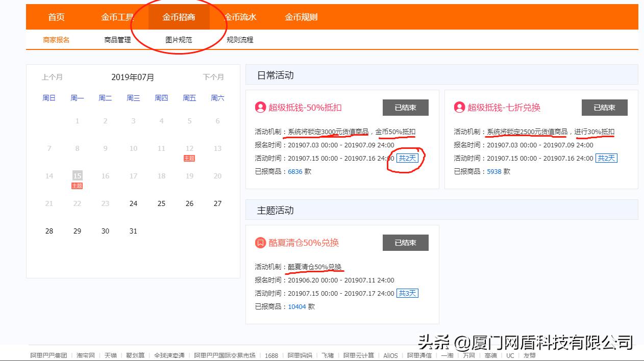Advance calendar with 下个月
644x361 pixels.
coord(216,77)
